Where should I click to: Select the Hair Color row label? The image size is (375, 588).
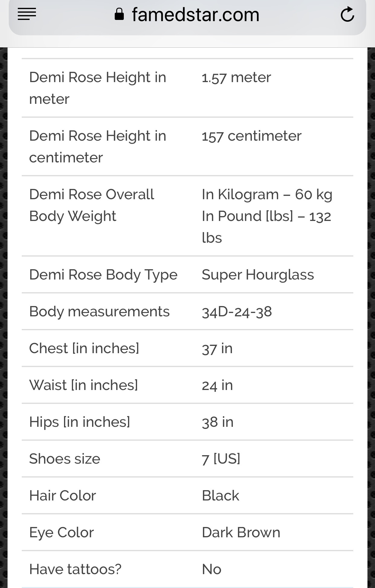(x=62, y=496)
